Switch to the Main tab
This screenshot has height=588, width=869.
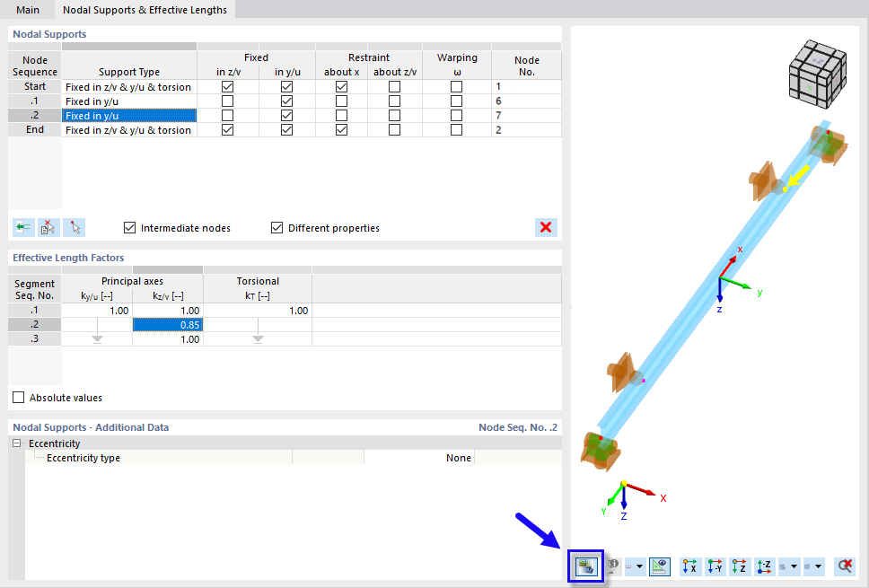(28, 9)
